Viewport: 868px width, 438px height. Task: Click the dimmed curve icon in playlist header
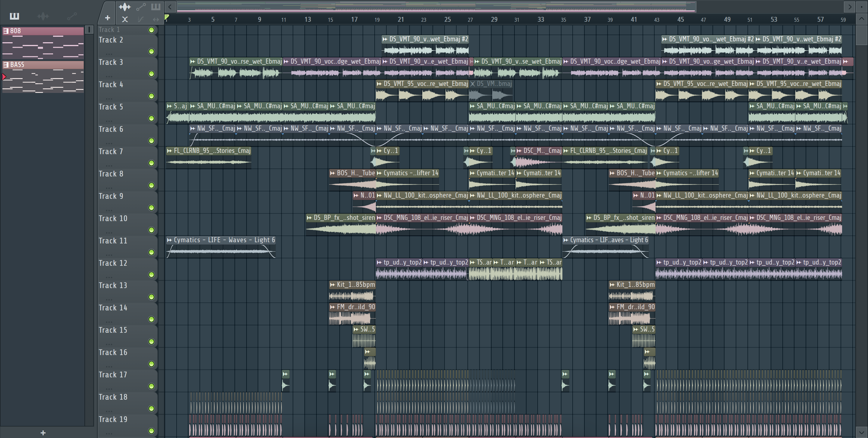tap(140, 19)
